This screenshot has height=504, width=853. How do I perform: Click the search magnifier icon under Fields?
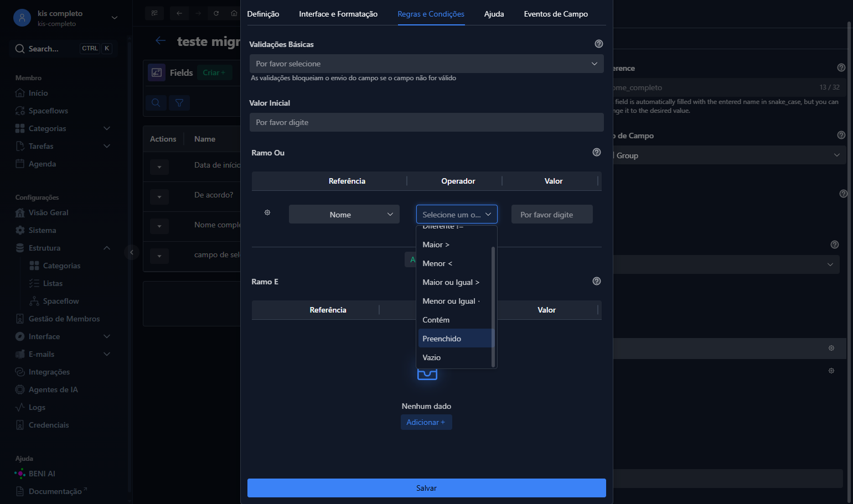(156, 102)
